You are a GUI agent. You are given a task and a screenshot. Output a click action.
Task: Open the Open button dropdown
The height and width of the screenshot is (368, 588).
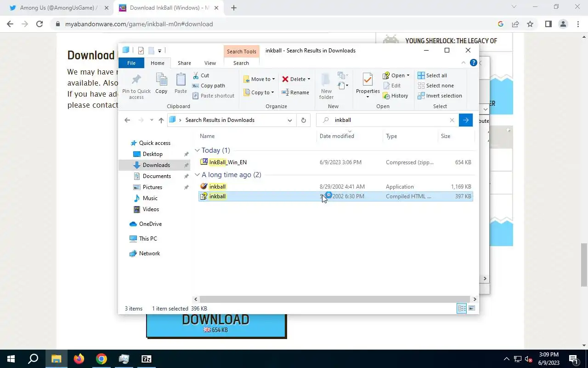tap(408, 75)
